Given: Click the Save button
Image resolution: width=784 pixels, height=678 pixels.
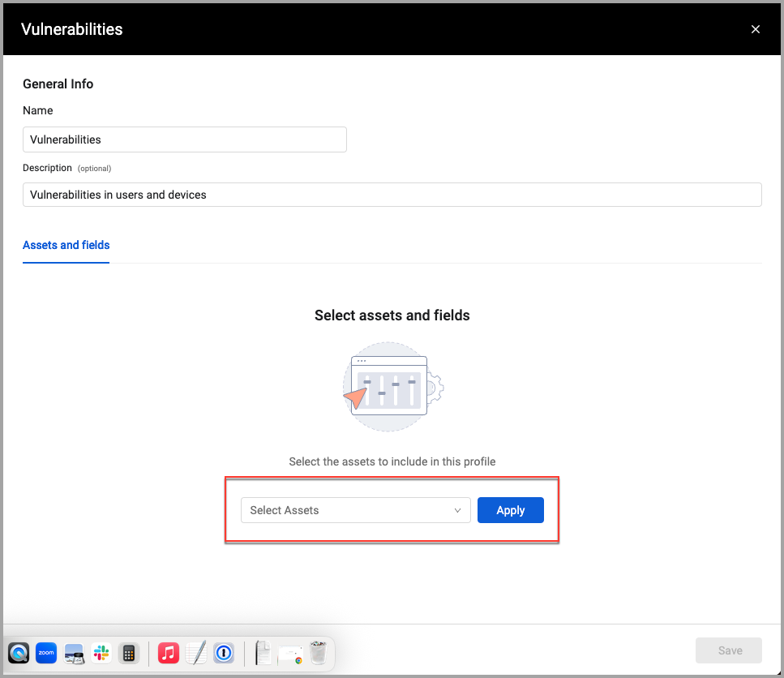Looking at the screenshot, I should click(x=729, y=650).
